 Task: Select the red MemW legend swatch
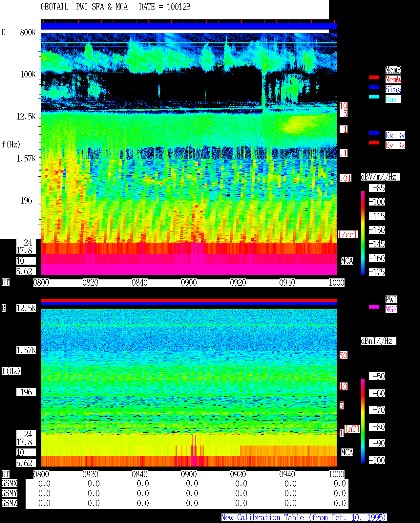pyautogui.click(x=374, y=77)
